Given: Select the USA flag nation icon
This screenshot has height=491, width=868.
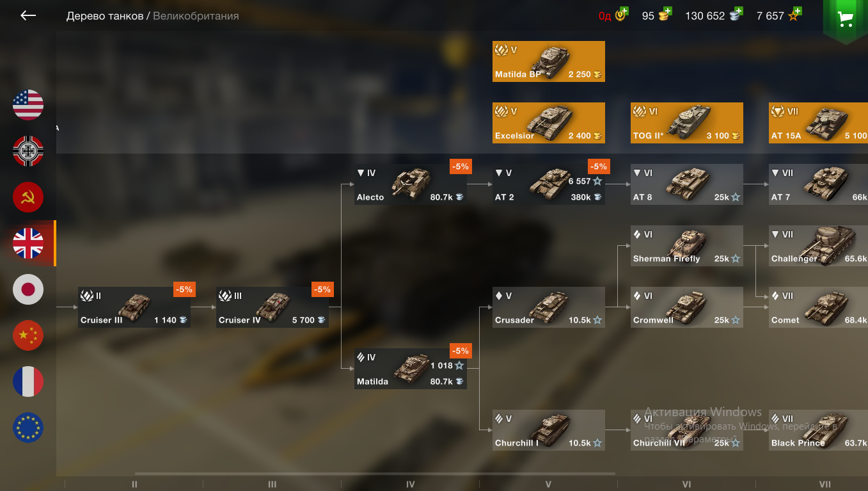Looking at the screenshot, I should (x=28, y=105).
